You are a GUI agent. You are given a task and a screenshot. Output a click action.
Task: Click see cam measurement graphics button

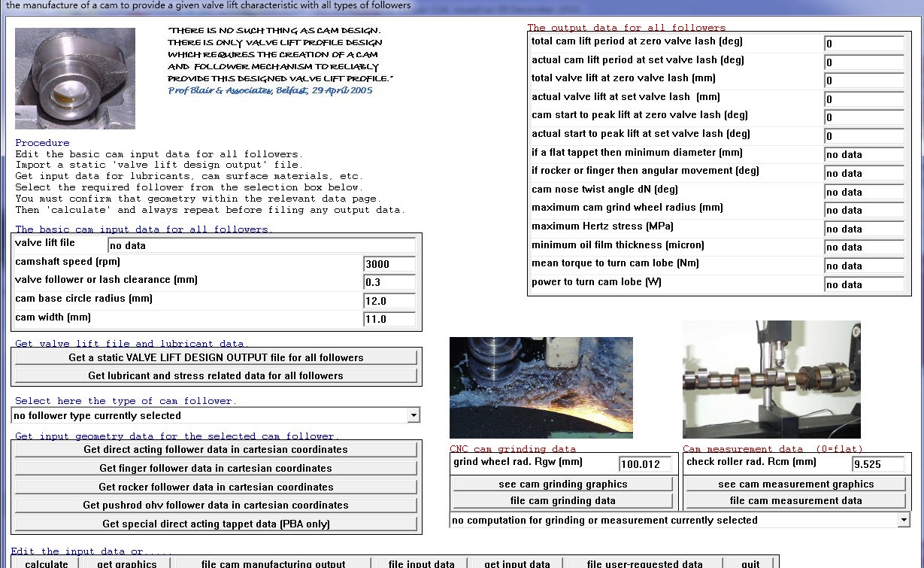[x=795, y=484]
